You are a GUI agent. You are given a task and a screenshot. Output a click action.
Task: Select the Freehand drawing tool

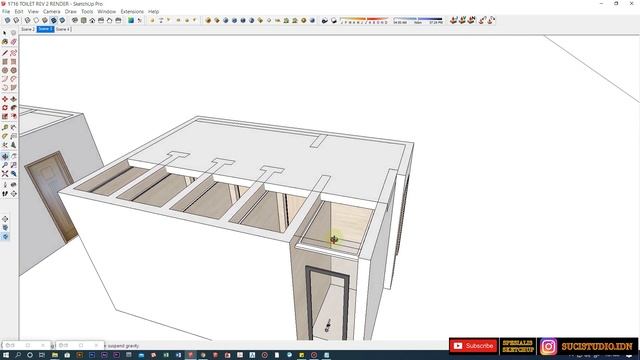13,53
